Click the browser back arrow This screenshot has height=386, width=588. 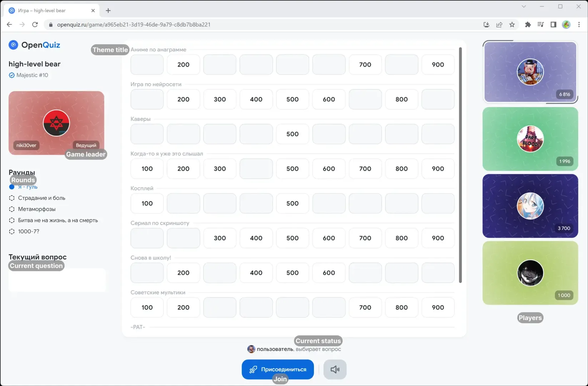coord(9,24)
